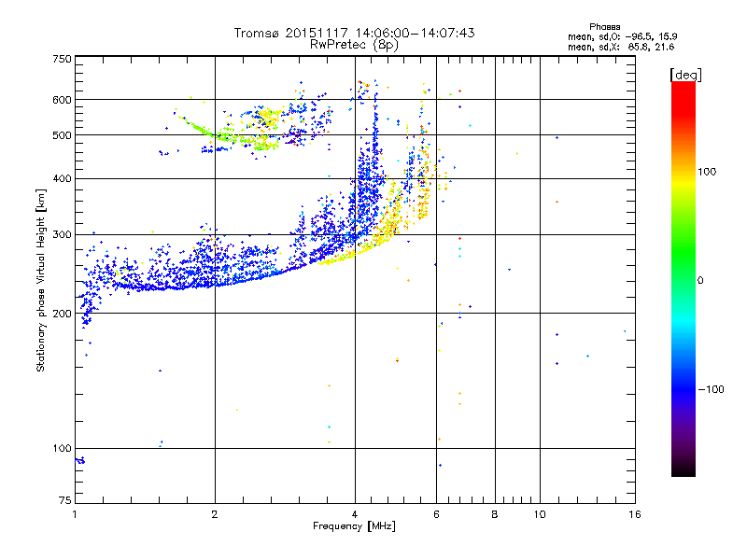Click the y-axis tick label '500'
Image resolution: width=747 pixels, height=560 pixels.
[62, 135]
